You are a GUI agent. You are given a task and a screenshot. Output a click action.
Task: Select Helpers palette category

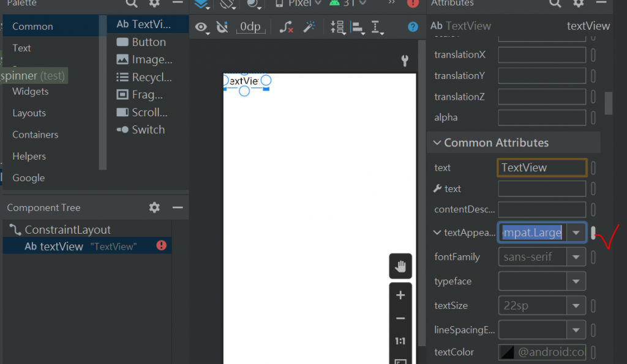51,156
